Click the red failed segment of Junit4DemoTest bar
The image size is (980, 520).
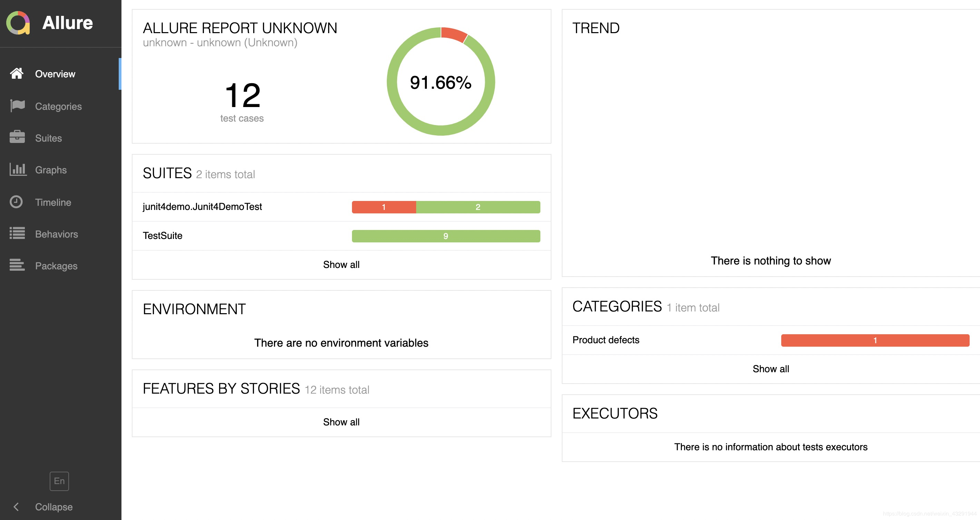click(x=383, y=207)
